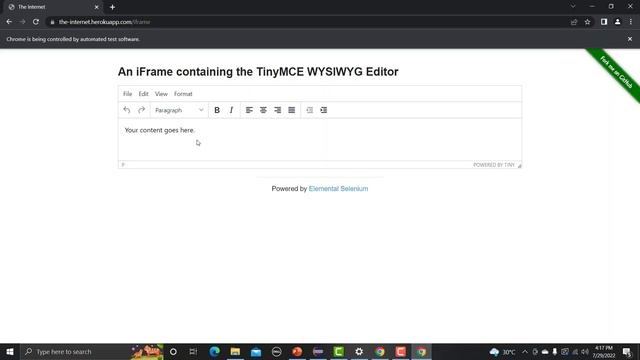Toggle bold formatting
Image resolution: width=640 pixels, height=360 pixels.
click(217, 110)
